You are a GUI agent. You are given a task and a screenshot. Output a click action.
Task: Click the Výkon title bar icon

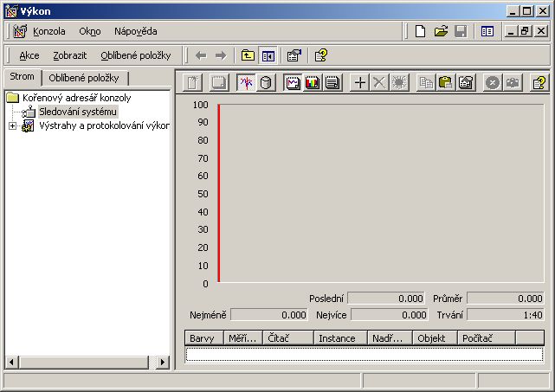click(x=11, y=11)
